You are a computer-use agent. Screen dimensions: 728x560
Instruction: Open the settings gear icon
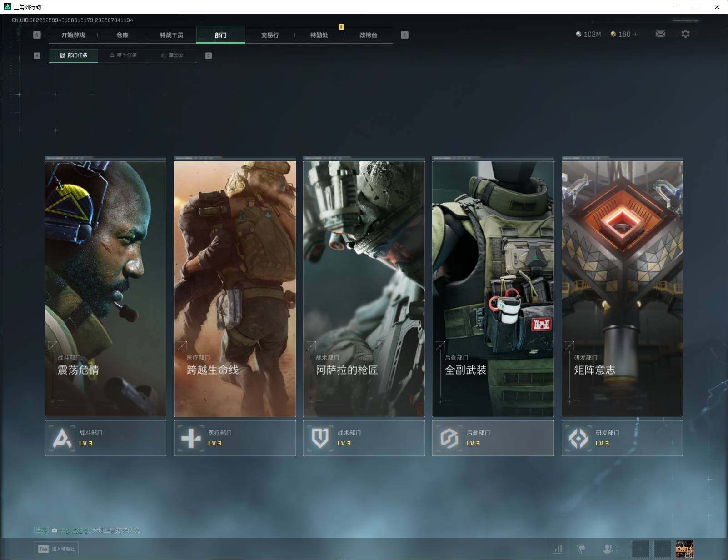coord(685,34)
